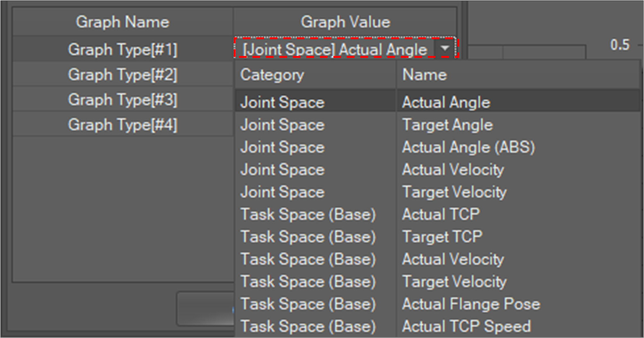Viewport: 644px width, 338px height.
Task: Select Task Space (Base) Target TCP
Action: point(442,237)
